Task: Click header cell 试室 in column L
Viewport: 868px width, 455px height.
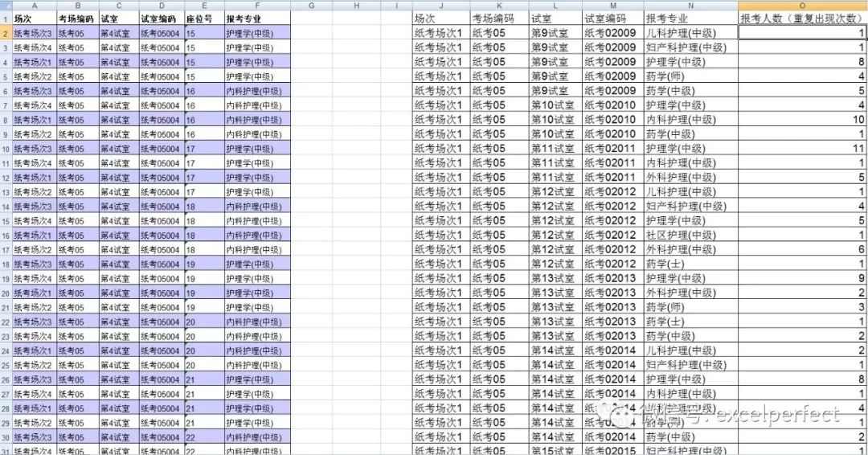Action: tap(556, 18)
